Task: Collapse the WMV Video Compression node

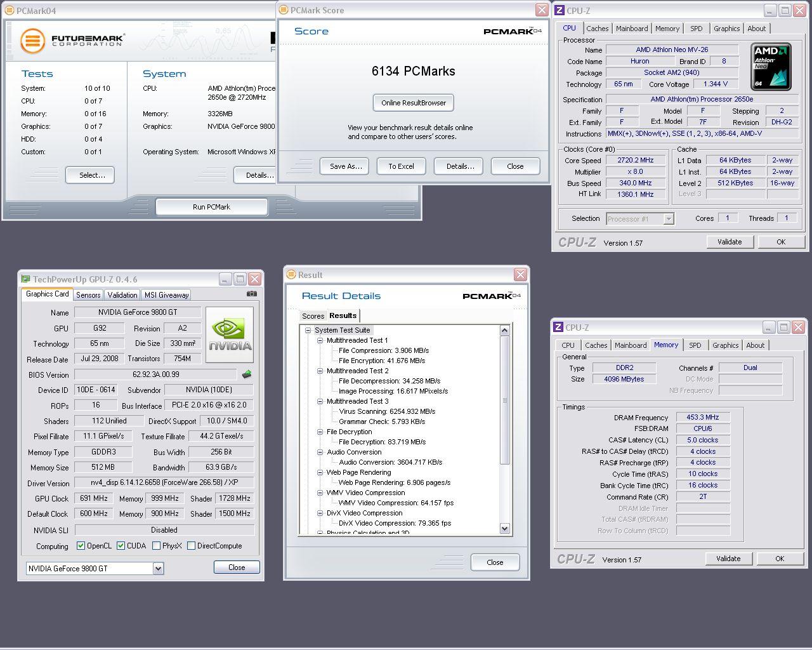Action: coord(320,493)
